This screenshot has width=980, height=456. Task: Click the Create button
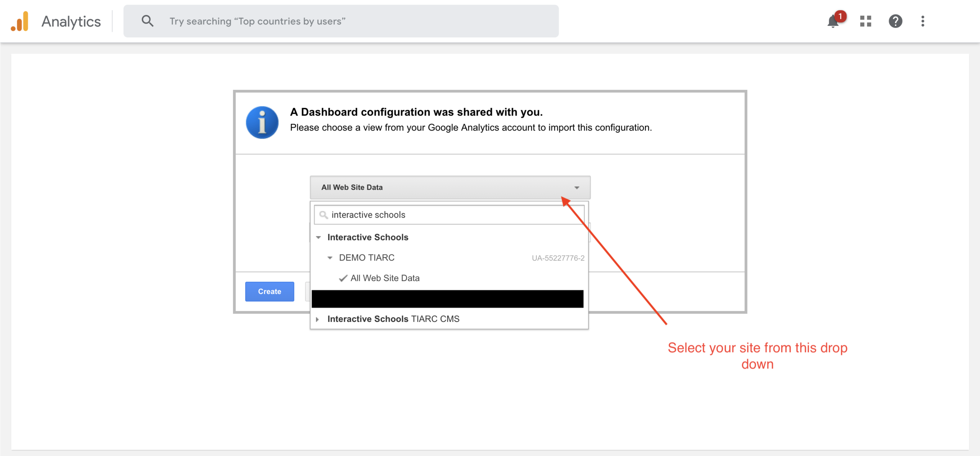coord(270,292)
